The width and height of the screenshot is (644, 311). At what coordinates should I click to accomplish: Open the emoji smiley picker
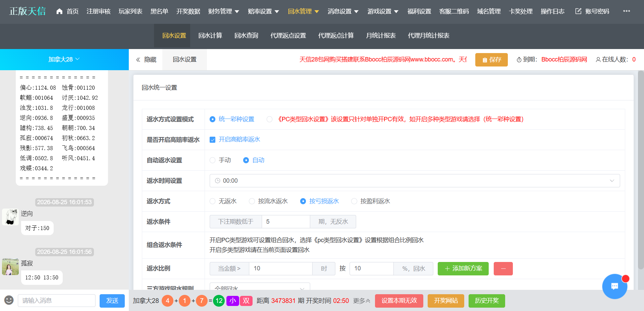point(9,300)
